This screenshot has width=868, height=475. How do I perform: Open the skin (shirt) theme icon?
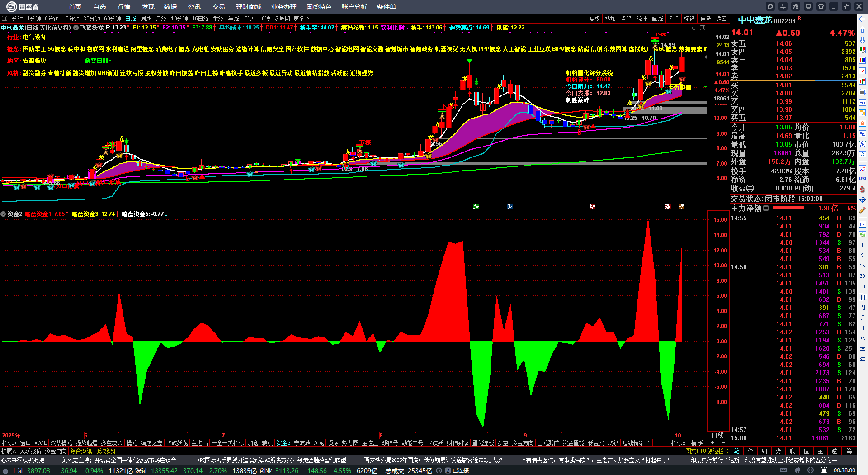[821, 6]
